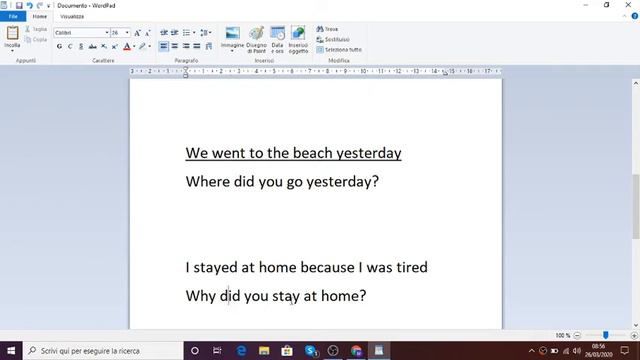Open the File menu tab
Viewport: 640px width, 360px height.
[13, 16]
